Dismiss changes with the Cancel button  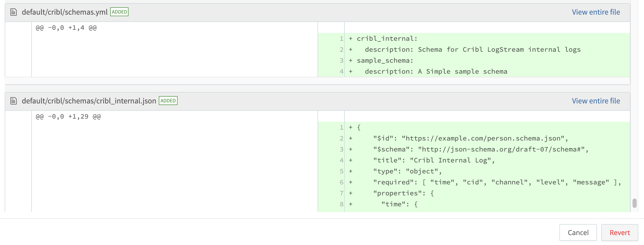[578, 232]
